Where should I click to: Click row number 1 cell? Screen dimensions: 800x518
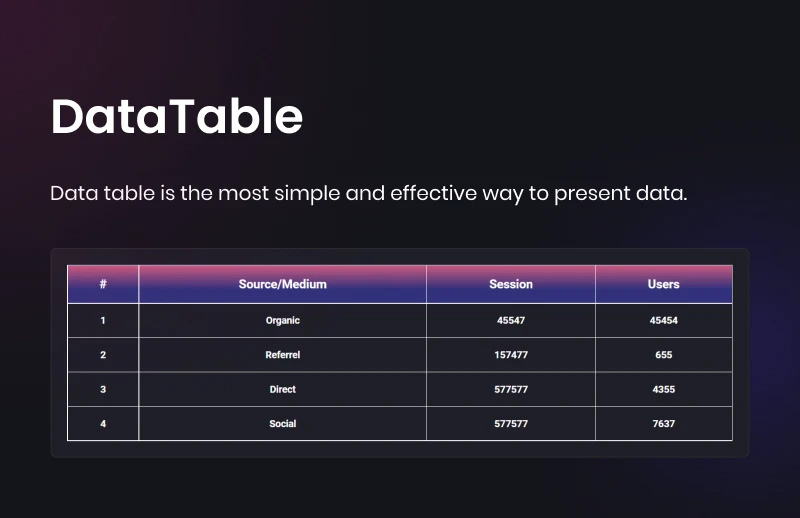pyautogui.click(x=103, y=320)
